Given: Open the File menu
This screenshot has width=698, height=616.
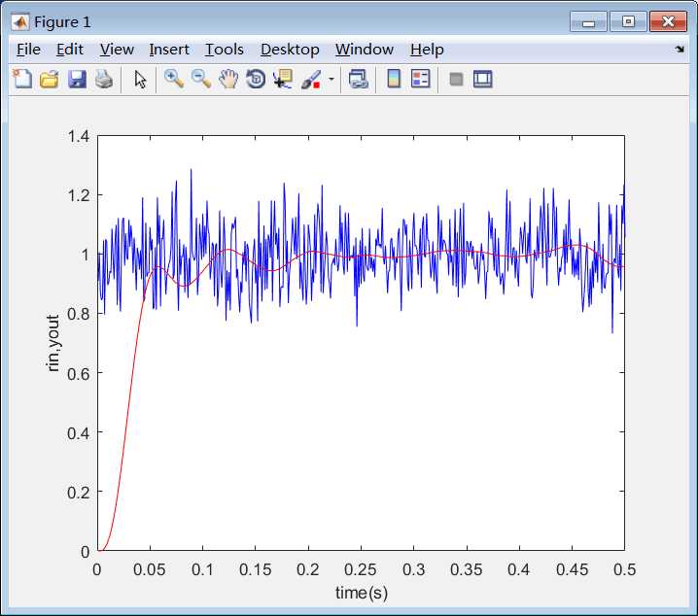Looking at the screenshot, I should pyautogui.click(x=28, y=50).
